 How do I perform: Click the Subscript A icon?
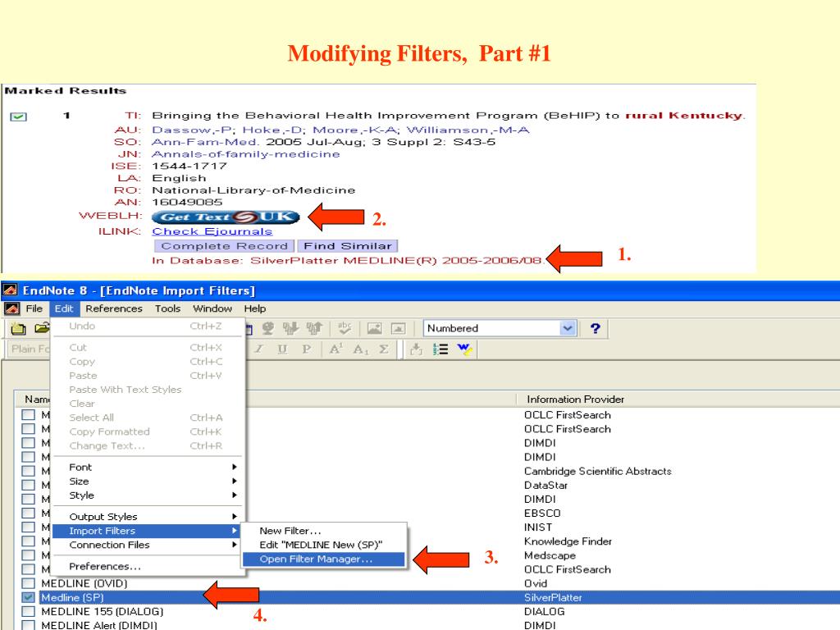(361, 349)
